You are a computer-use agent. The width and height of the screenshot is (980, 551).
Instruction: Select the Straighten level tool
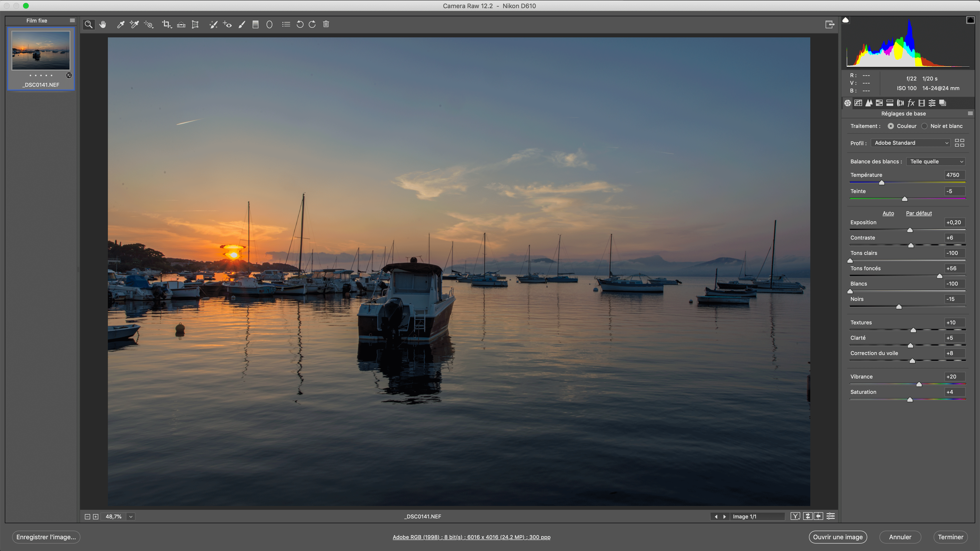click(181, 24)
